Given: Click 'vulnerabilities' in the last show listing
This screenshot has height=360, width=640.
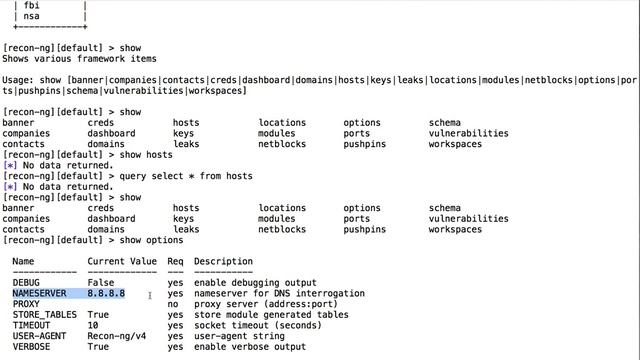Looking at the screenshot, I should [x=469, y=219].
